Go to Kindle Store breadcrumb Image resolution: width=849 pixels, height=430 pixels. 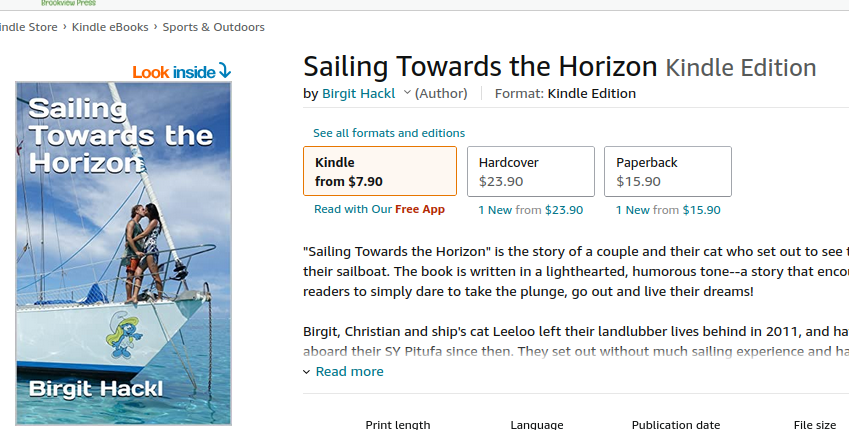(x=28, y=27)
